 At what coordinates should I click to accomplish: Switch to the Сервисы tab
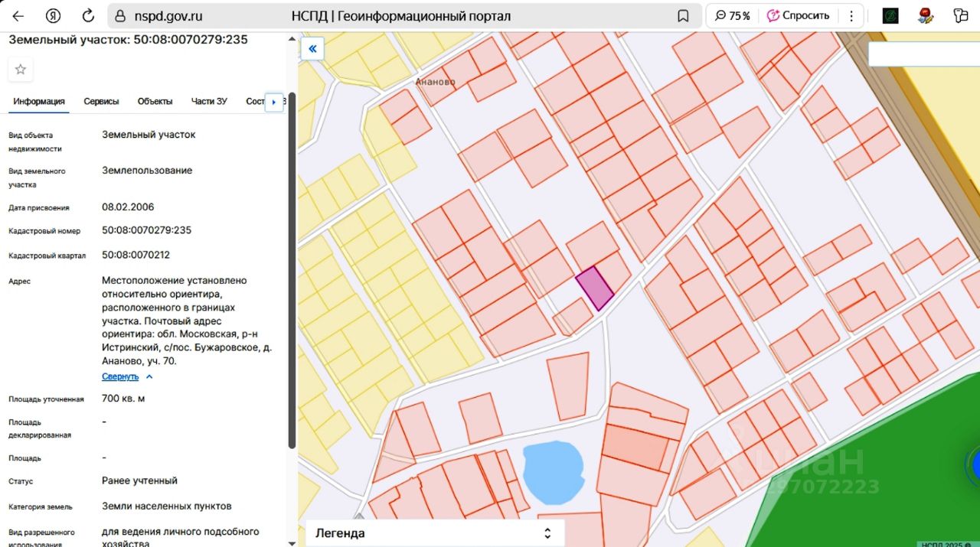pyautogui.click(x=101, y=101)
